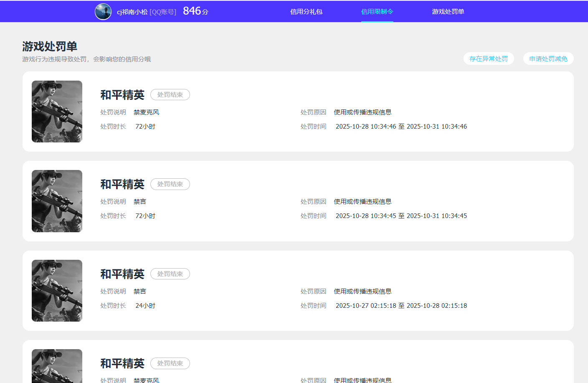Click the second 和平精英 game thumbnail
The width and height of the screenshot is (588, 383).
[57, 201]
